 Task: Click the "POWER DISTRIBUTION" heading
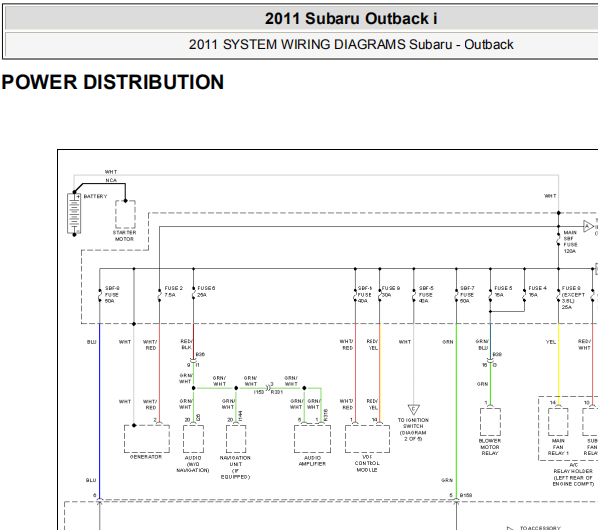113,82
